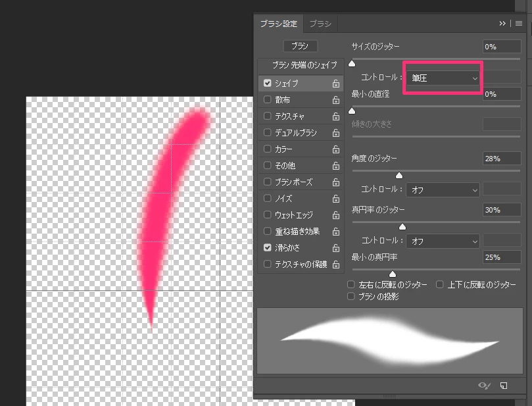The height and width of the screenshot is (406, 532).
Task: Toggle live brush tip preview eye icon
Action: pos(484,386)
